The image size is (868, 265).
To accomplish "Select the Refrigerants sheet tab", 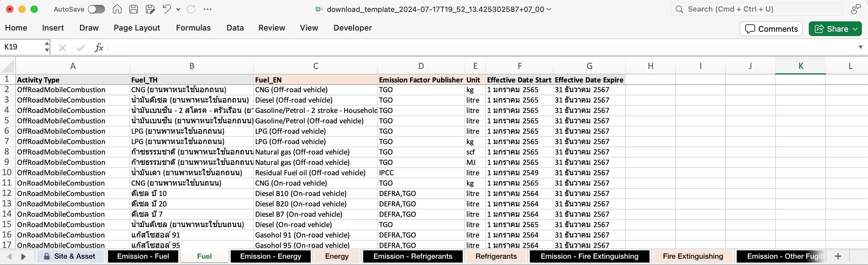I will [496, 256].
